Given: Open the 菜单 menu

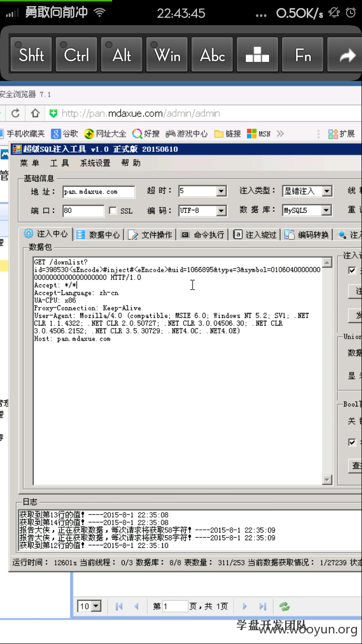Looking at the screenshot, I should point(30,163).
